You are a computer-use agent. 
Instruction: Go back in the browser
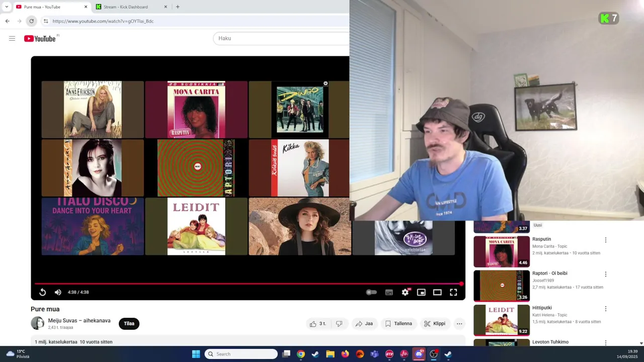point(7,21)
